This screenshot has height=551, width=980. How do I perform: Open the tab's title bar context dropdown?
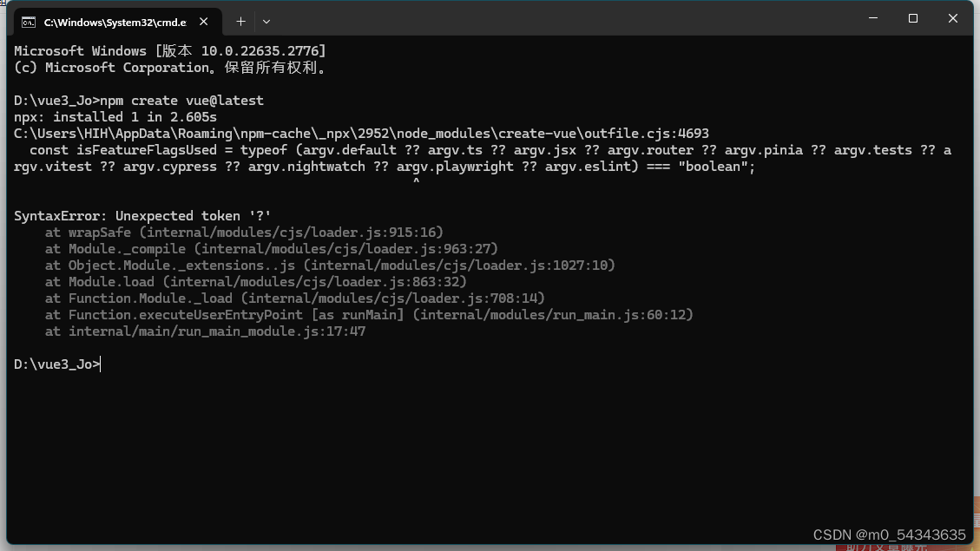(266, 21)
